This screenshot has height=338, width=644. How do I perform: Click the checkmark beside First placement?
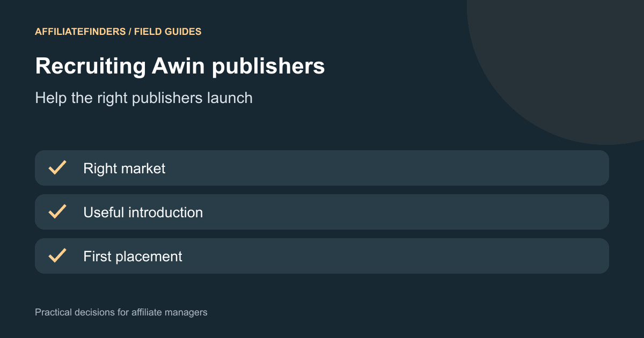coord(57,256)
